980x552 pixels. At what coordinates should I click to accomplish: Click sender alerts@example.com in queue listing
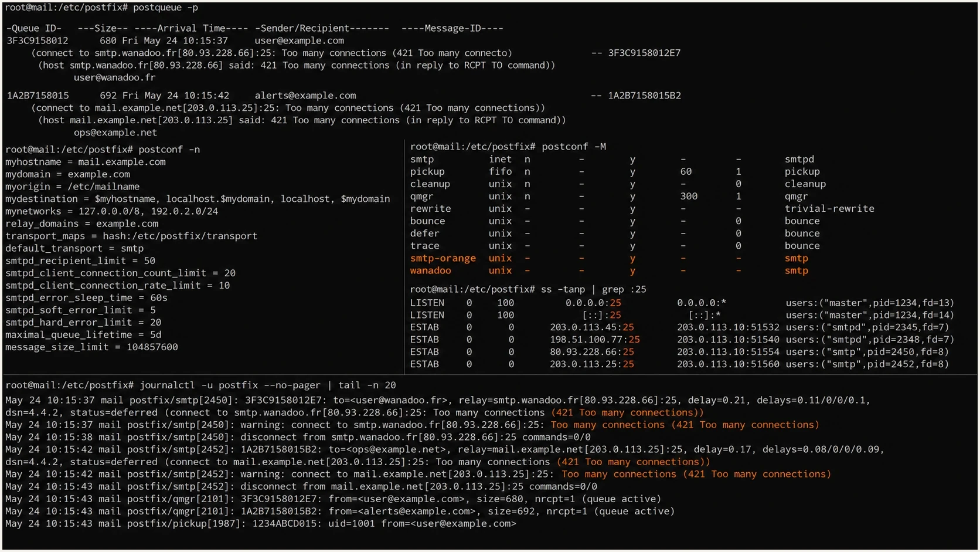tap(305, 95)
